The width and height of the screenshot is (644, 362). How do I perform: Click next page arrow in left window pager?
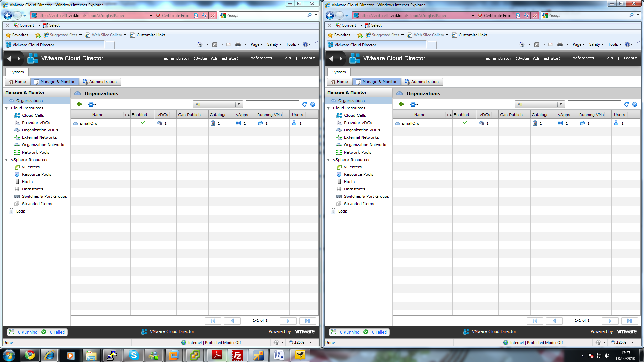pyautogui.click(x=288, y=321)
